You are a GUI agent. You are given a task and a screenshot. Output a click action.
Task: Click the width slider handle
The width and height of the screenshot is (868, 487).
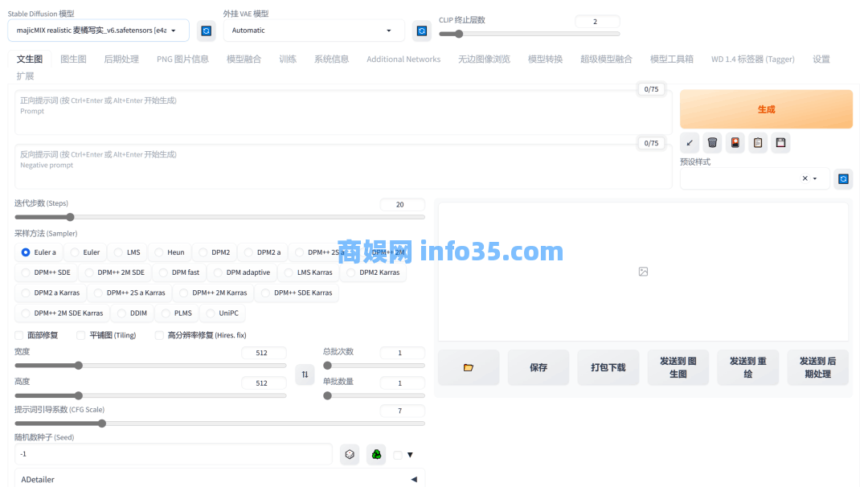point(79,366)
